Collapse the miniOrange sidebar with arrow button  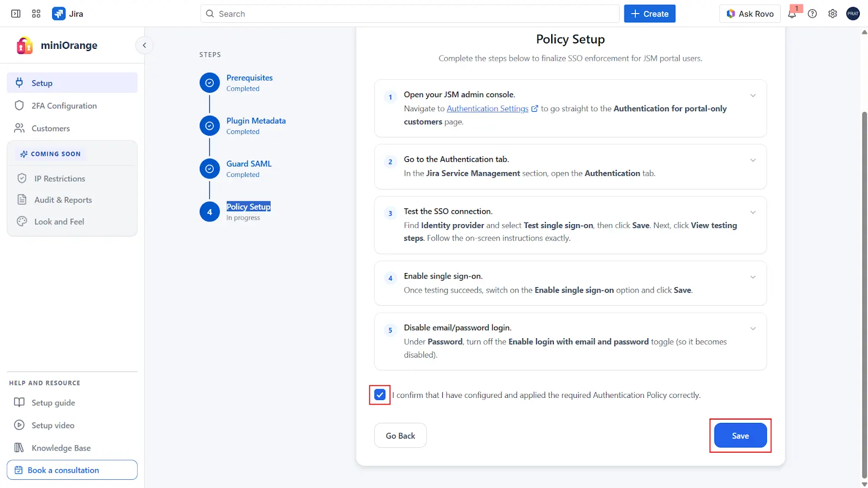(144, 46)
